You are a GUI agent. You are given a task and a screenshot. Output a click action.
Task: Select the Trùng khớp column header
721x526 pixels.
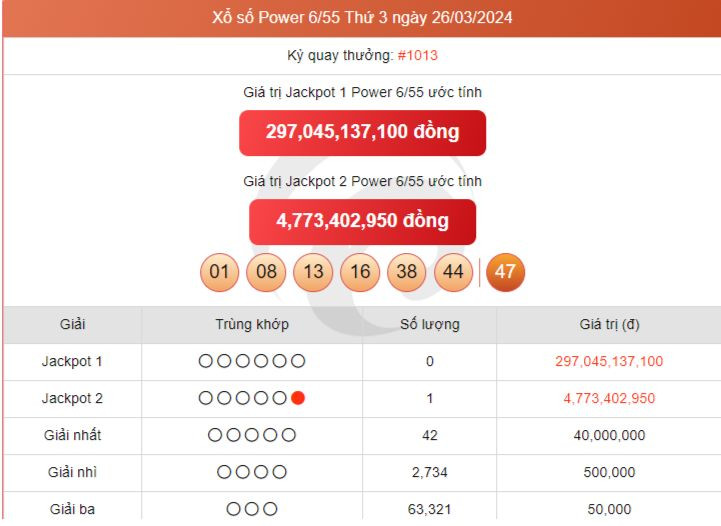251,324
